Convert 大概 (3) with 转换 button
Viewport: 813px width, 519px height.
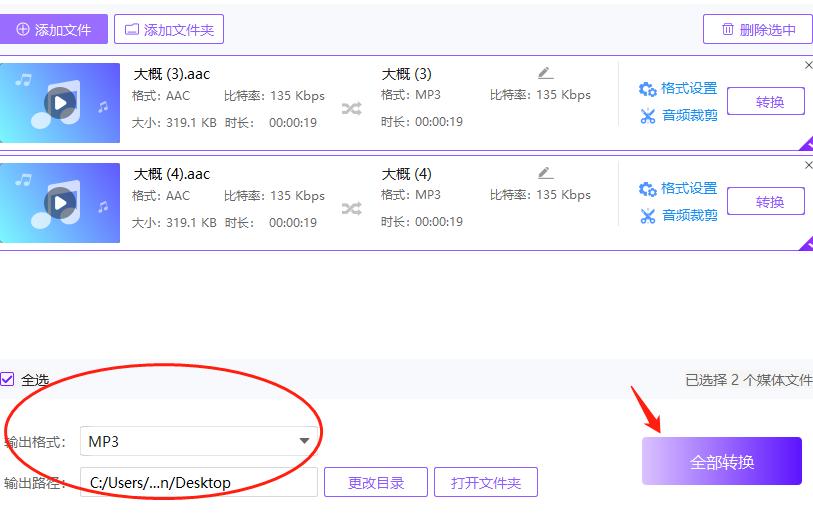(766, 102)
